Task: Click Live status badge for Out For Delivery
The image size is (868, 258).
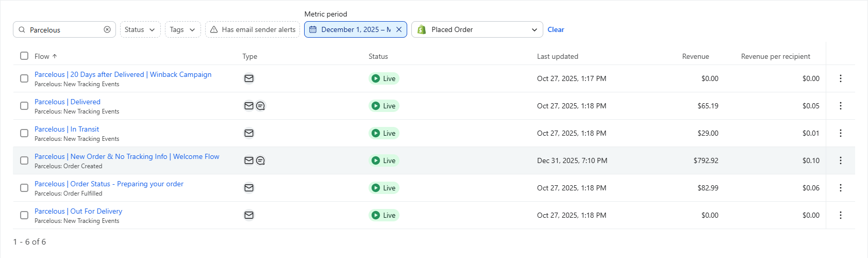Action: point(384,215)
